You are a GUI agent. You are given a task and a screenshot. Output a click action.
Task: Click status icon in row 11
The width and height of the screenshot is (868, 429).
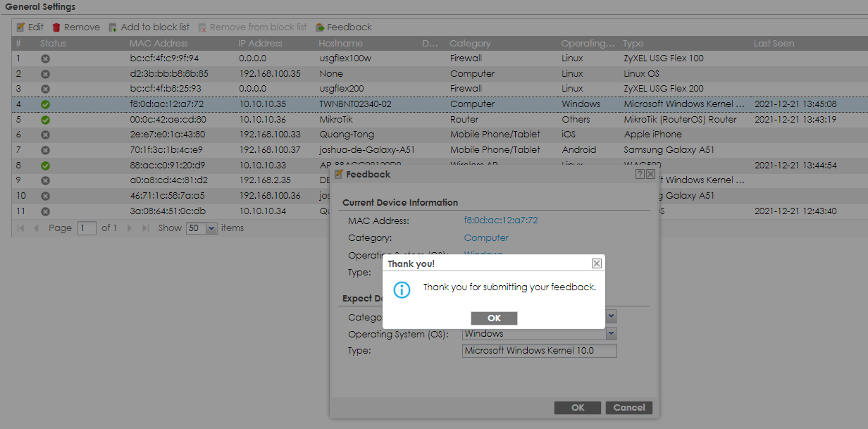coord(45,211)
